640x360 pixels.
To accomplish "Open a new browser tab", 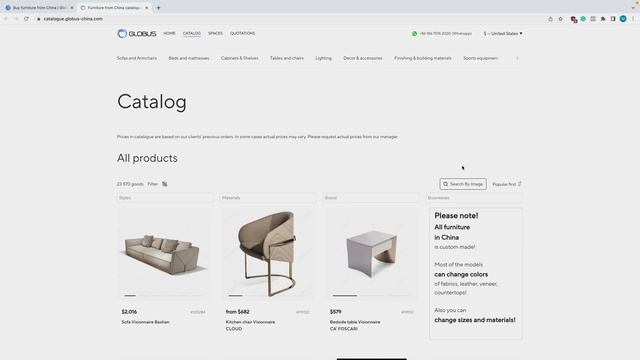I will tap(158, 8).
